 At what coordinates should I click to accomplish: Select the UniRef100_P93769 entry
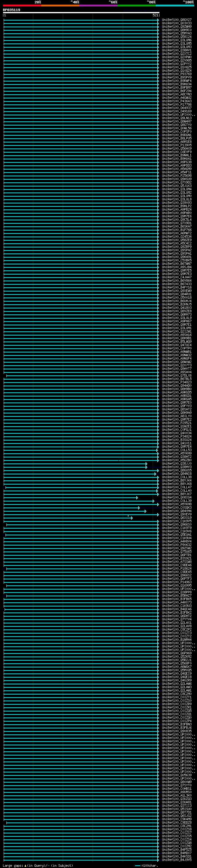pos(176,74)
